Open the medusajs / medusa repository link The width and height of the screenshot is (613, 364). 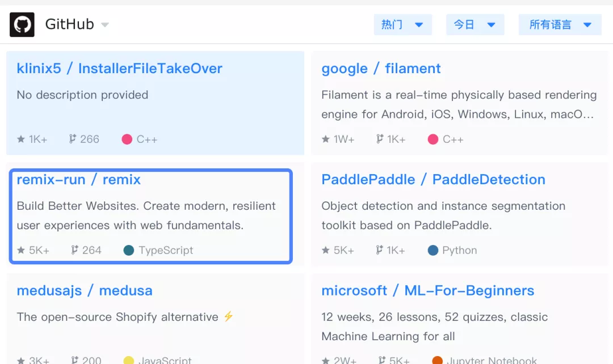85,290
